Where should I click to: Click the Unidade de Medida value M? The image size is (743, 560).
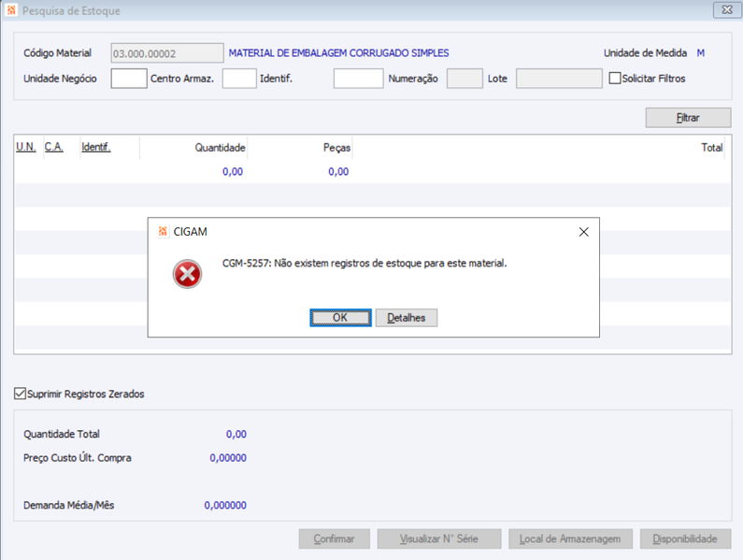pyautogui.click(x=700, y=53)
